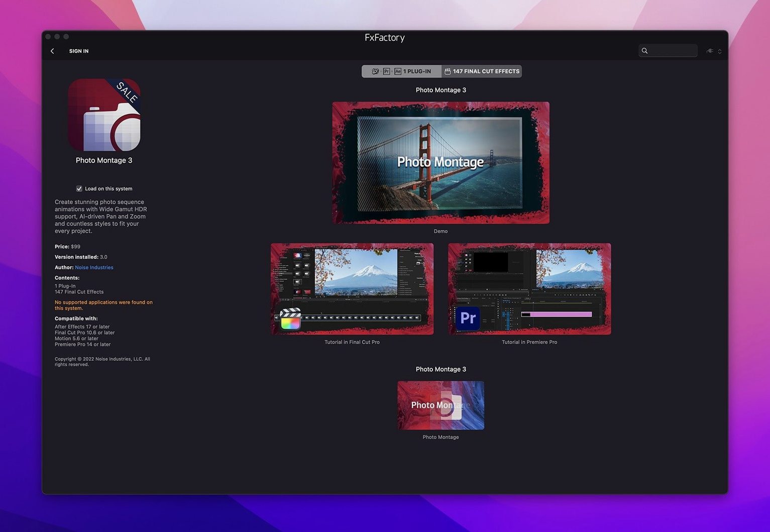Click the Version installed: 3.0 text
Viewport: 770px width, 532px height.
(81, 257)
